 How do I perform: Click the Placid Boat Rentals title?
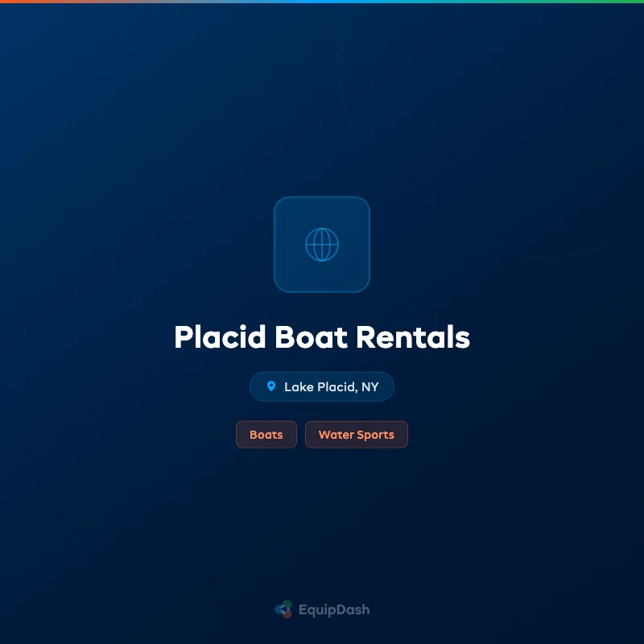pyautogui.click(x=322, y=337)
